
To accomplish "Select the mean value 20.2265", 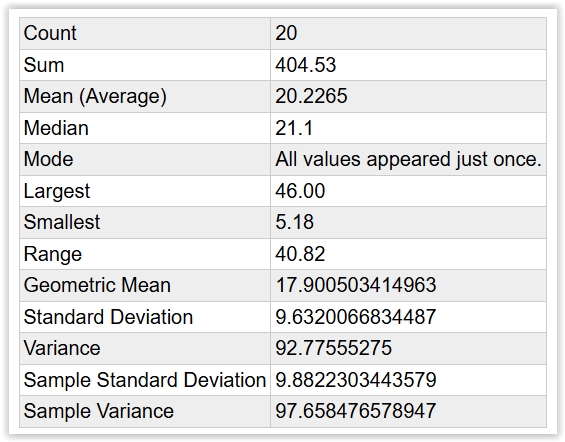I will click(x=311, y=96).
